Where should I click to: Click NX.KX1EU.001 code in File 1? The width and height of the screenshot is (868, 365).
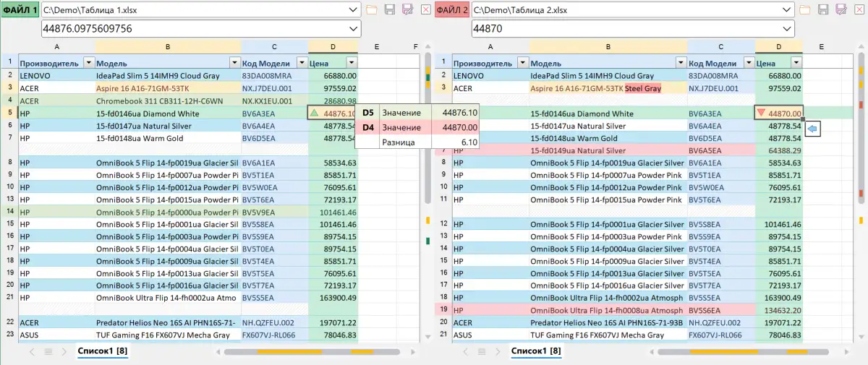(274, 100)
